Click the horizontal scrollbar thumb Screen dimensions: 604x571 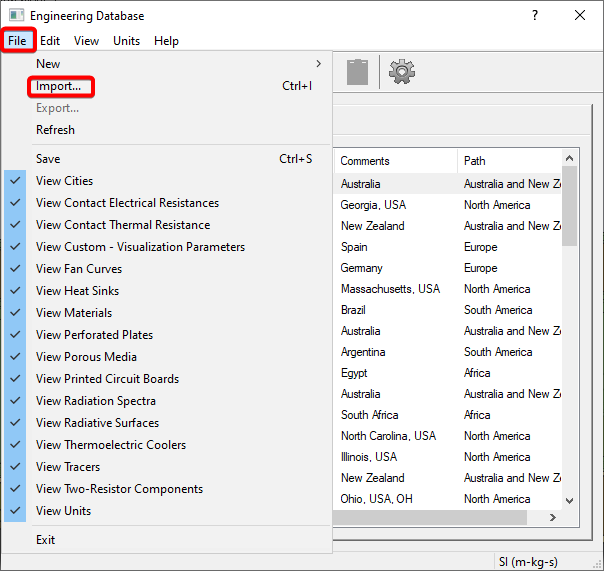(430, 517)
